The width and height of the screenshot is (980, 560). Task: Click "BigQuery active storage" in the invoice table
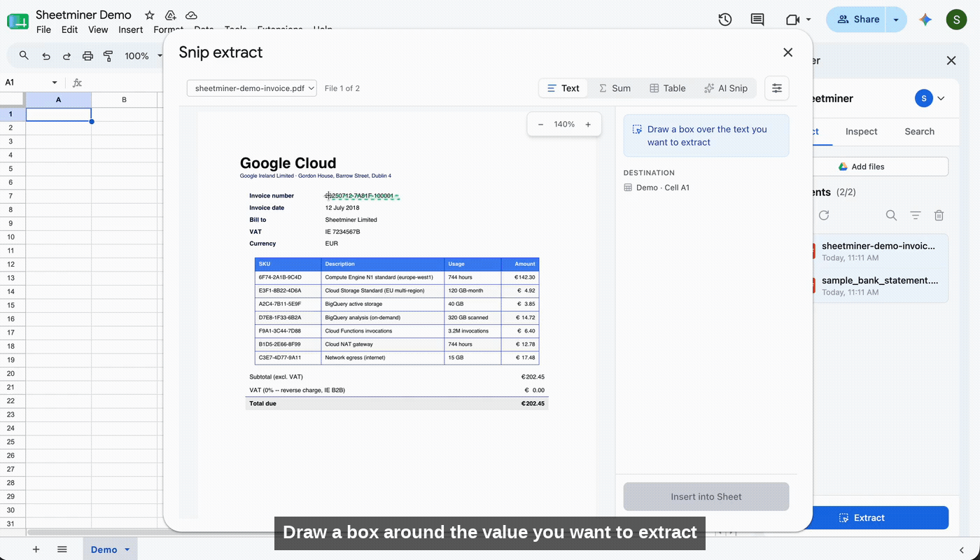tap(353, 304)
